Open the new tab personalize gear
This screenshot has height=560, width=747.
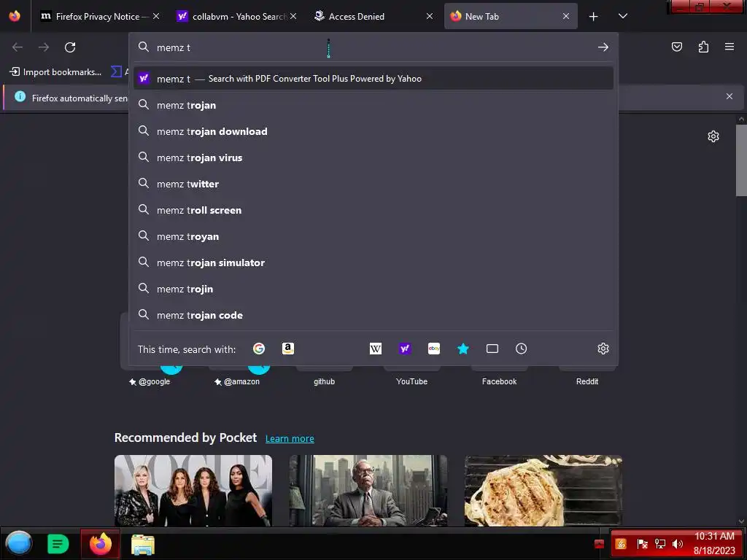(713, 136)
